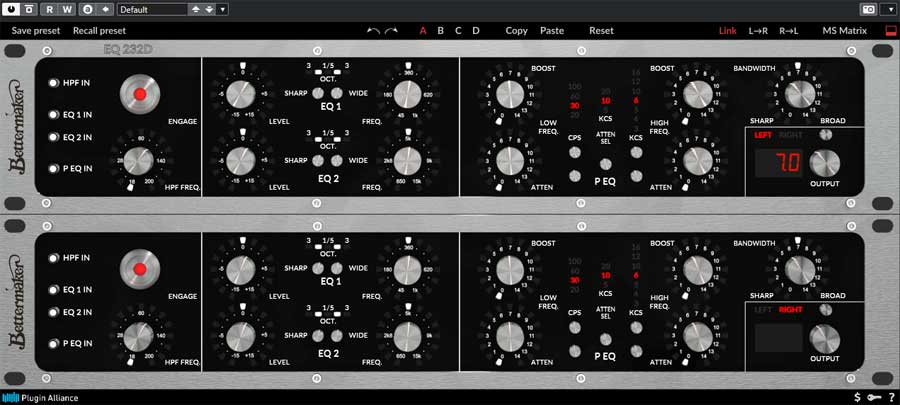Click the OUTPUT knob on the left-channel unit
This screenshot has height=405, width=900.
[x=825, y=163]
